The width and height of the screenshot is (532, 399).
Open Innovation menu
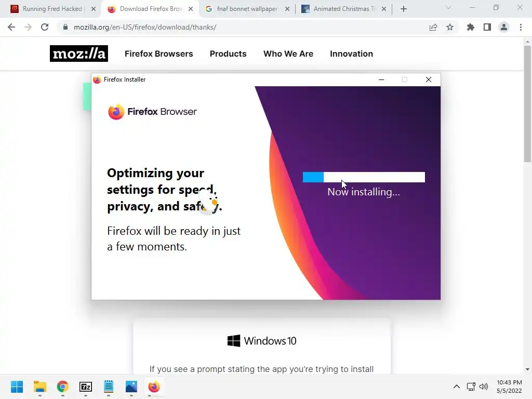[x=352, y=54]
